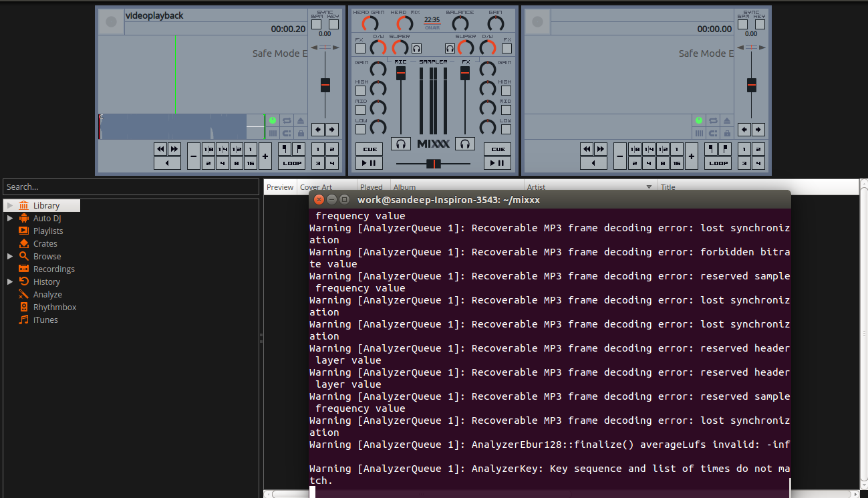Eject track from right deck
The image size is (868, 498).
[x=727, y=120]
